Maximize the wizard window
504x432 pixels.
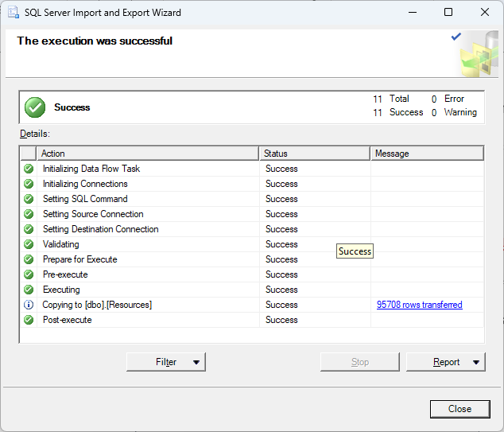coord(448,13)
